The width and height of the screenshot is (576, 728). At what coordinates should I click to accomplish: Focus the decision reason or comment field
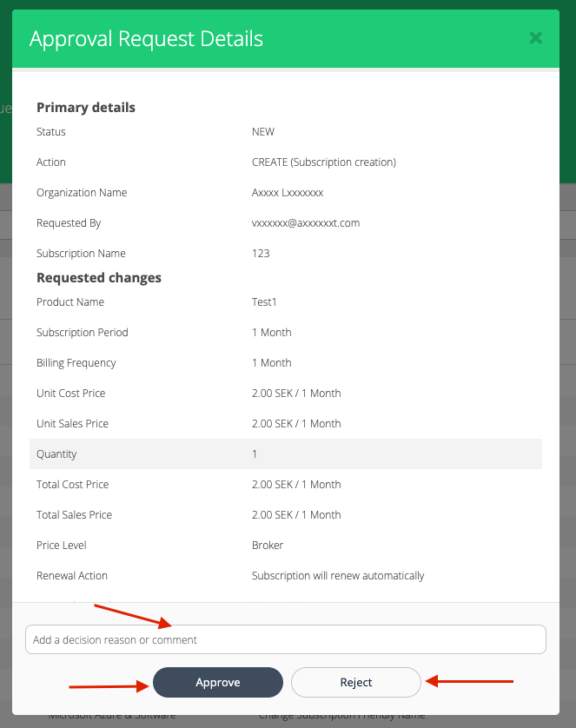(286, 639)
